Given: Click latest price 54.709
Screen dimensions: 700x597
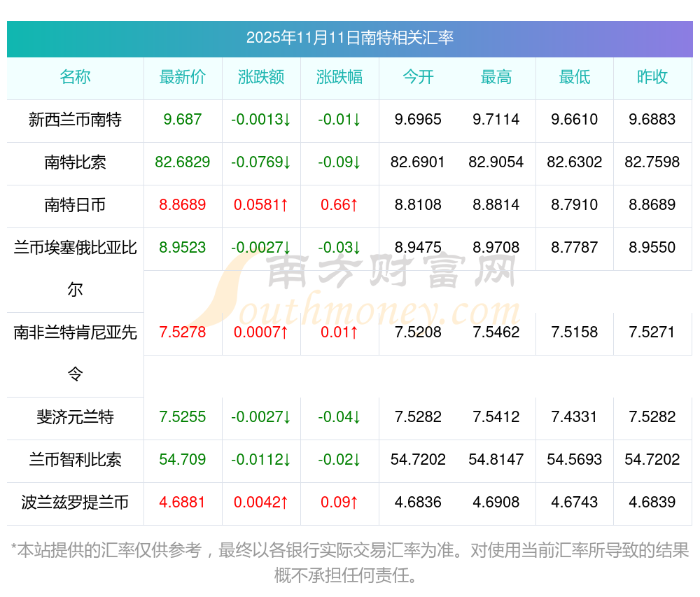Looking at the screenshot, I should [x=183, y=459].
